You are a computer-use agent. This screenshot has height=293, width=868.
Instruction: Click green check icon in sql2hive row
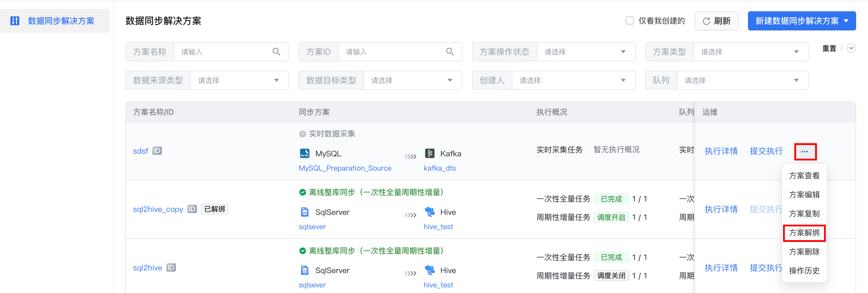303,251
